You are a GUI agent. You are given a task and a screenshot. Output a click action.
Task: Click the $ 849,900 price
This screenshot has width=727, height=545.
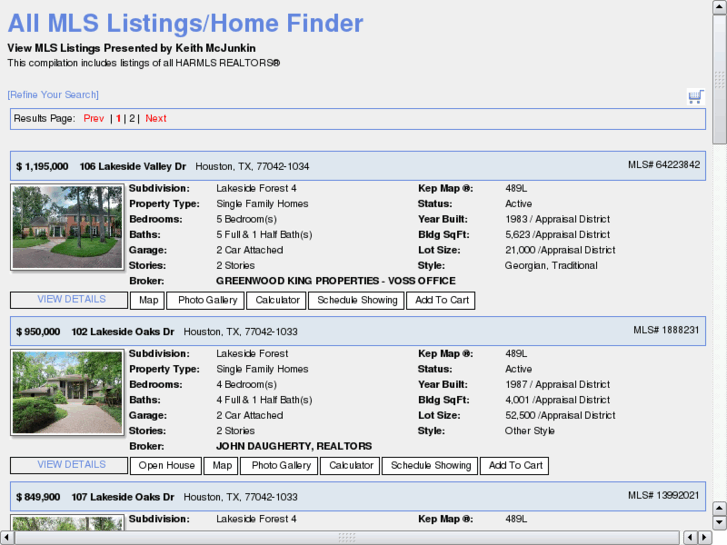click(38, 497)
